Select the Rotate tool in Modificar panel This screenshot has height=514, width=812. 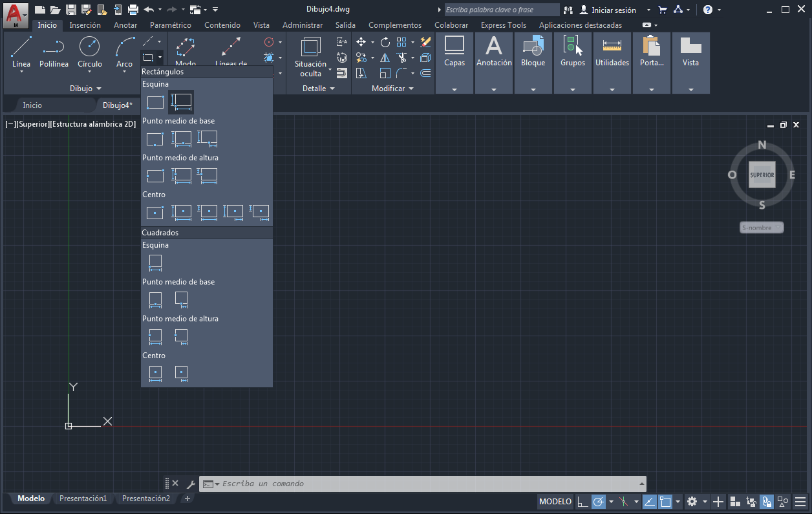[x=385, y=42]
